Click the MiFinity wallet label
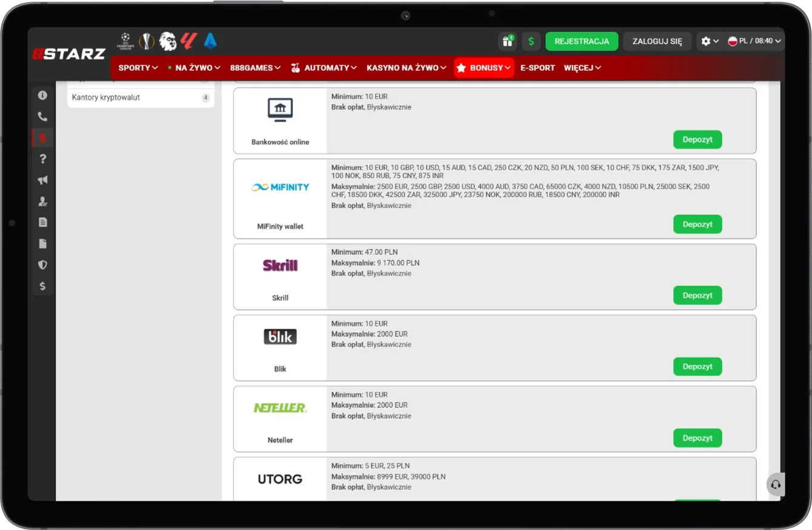Screen dimensions: 812x530 click(x=280, y=226)
